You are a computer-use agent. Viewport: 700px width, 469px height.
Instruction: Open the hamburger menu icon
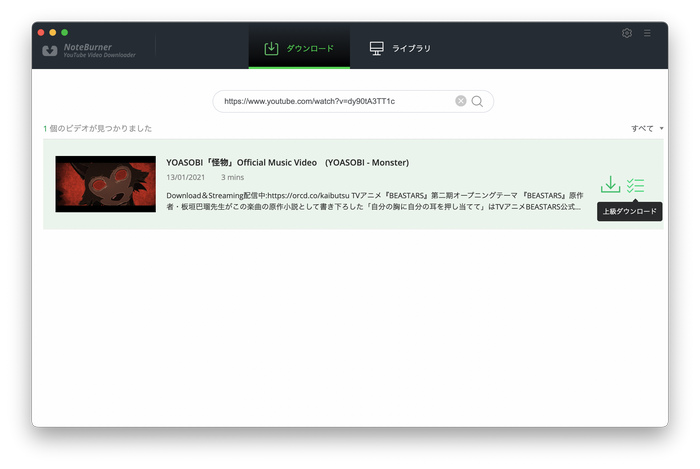pos(647,33)
